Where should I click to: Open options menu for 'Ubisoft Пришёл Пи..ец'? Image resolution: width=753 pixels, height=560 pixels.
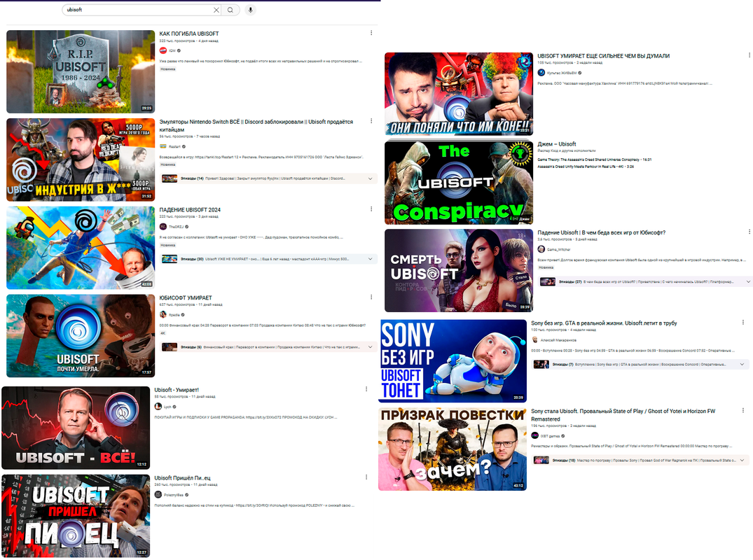(x=366, y=477)
